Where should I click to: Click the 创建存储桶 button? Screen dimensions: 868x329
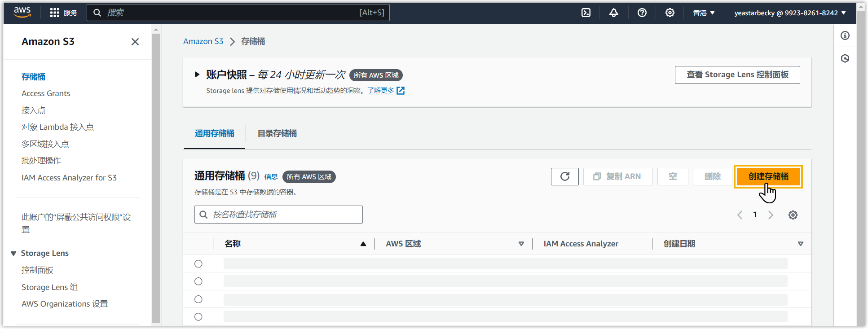tap(768, 176)
